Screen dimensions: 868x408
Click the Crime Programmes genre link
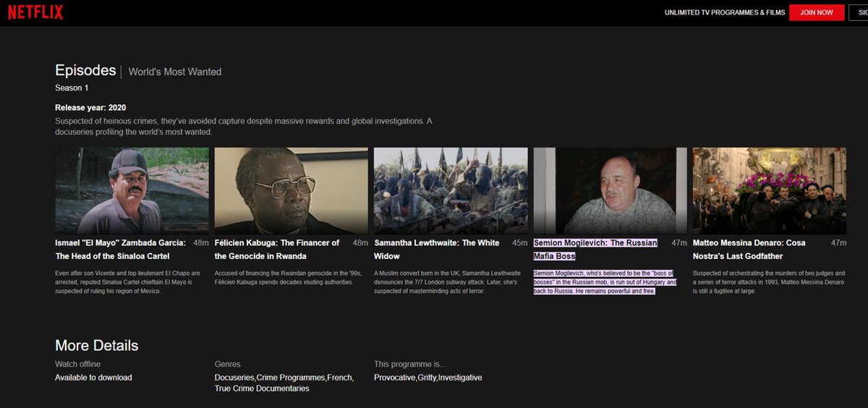tap(292, 378)
